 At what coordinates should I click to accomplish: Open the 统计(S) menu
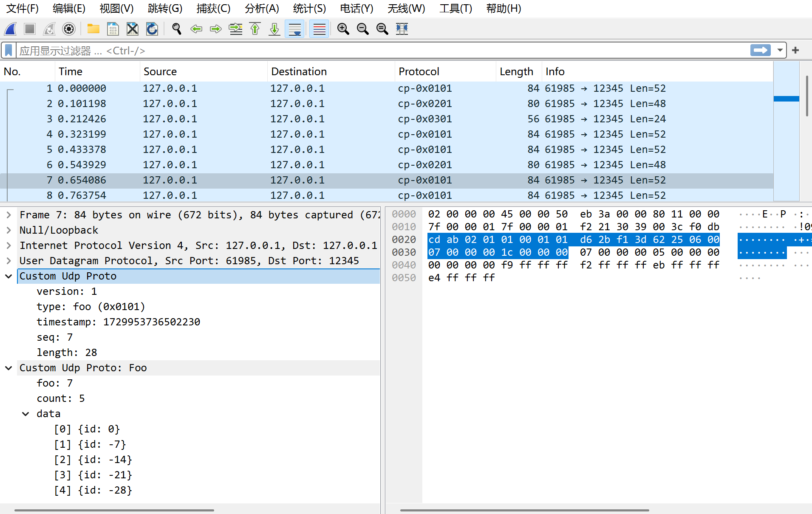(309, 8)
